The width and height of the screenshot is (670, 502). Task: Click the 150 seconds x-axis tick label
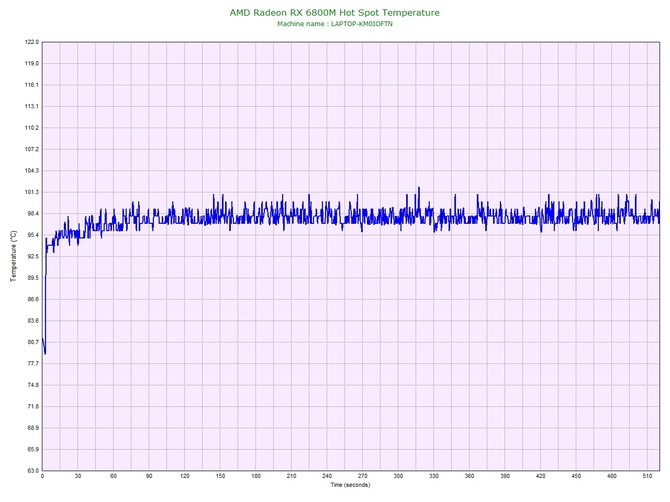(220, 476)
